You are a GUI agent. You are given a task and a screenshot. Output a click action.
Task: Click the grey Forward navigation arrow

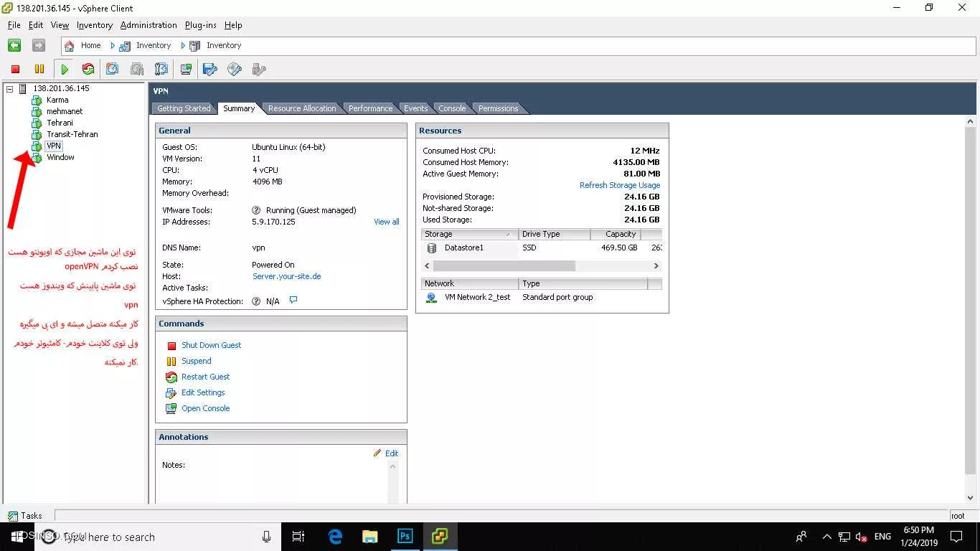[x=39, y=45]
